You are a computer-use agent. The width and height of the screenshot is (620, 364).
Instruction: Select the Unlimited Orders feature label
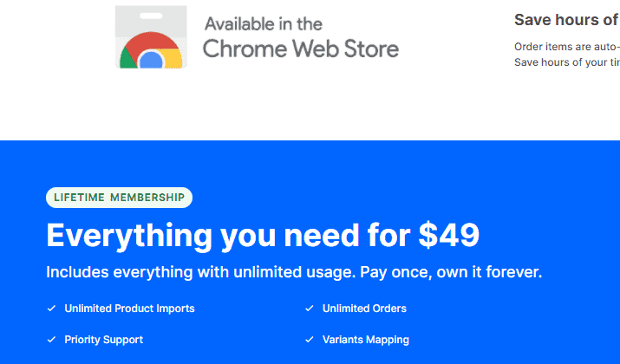[x=364, y=309]
